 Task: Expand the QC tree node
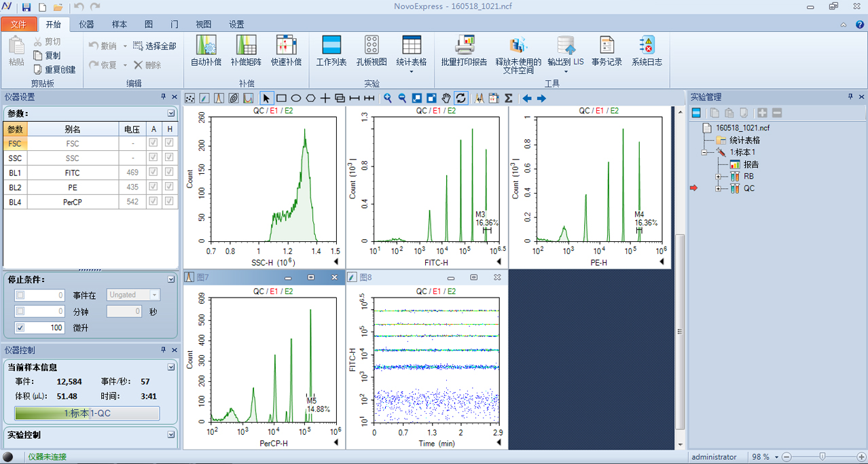point(718,189)
